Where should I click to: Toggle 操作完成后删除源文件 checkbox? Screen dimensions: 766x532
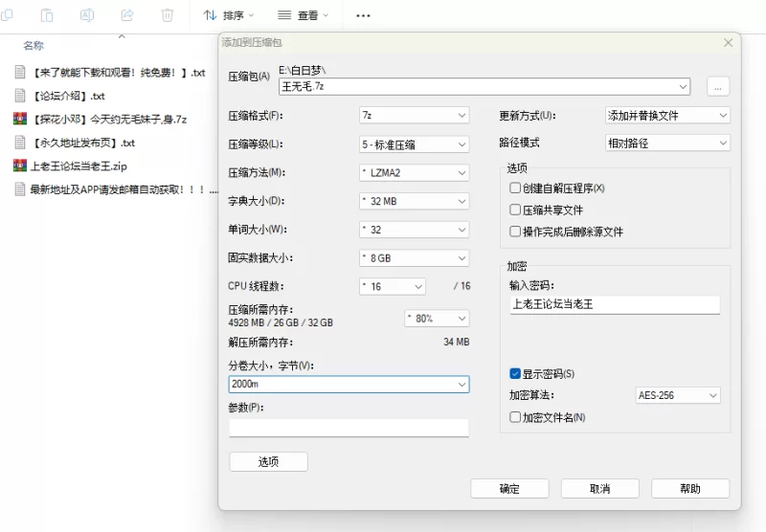(515, 232)
